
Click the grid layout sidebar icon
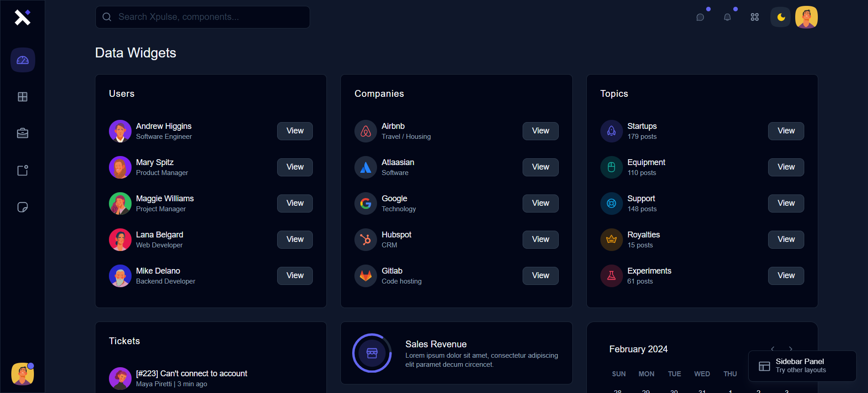tap(23, 97)
